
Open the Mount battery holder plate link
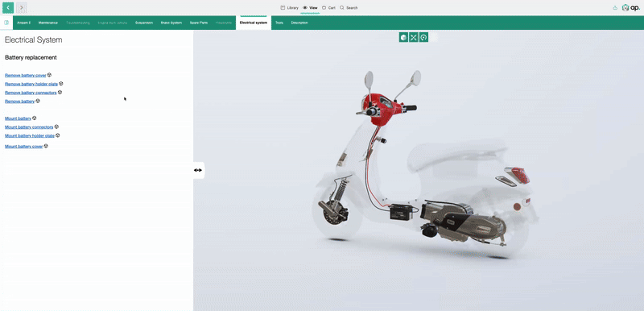tap(30, 135)
